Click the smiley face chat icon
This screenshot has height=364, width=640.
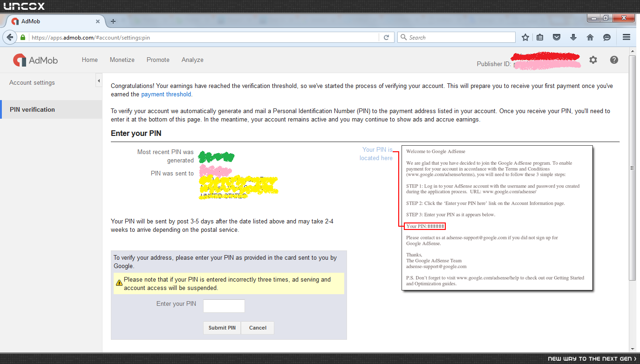pos(606,37)
